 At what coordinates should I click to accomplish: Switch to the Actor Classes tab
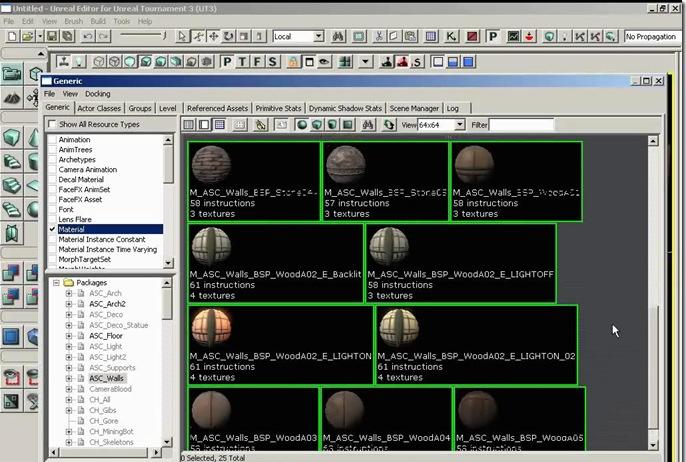tap(99, 108)
